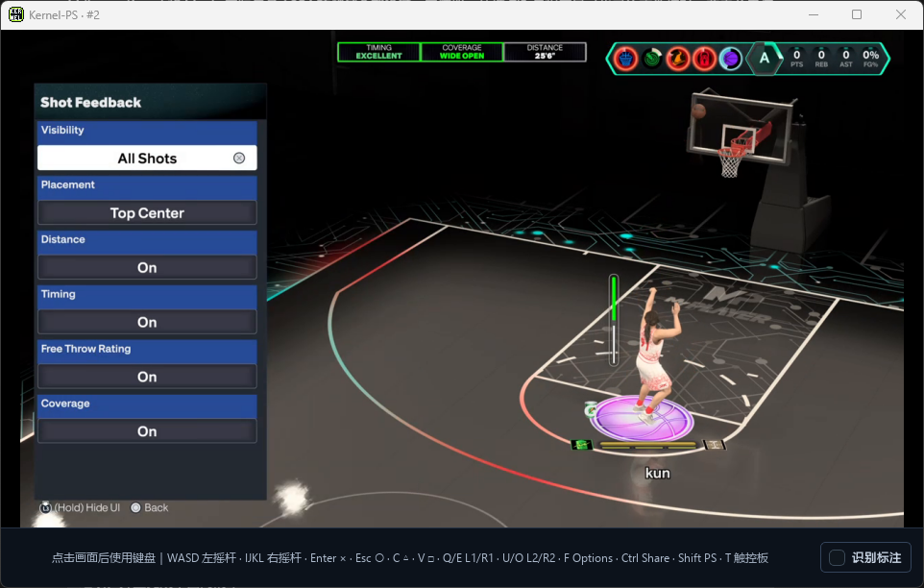The image size is (924, 588).
Task: Toggle Timing setting On
Action: pos(147,322)
